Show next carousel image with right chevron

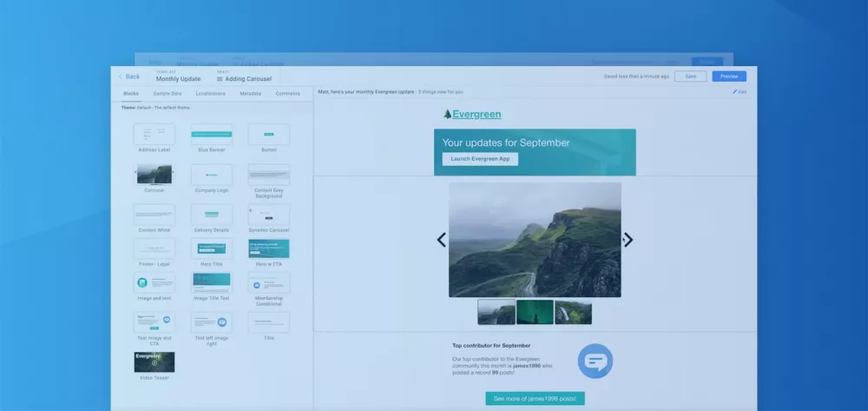point(628,240)
